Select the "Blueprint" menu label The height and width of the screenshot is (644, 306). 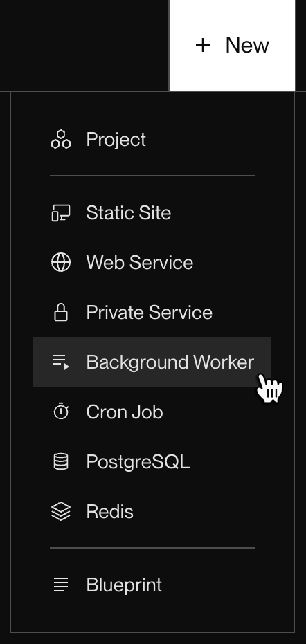(x=124, y=585)
